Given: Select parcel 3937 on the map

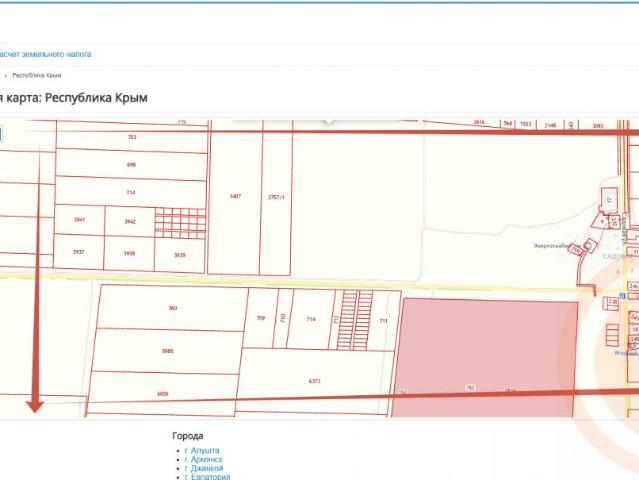Looking at the screenshot, I should (78, 252).
